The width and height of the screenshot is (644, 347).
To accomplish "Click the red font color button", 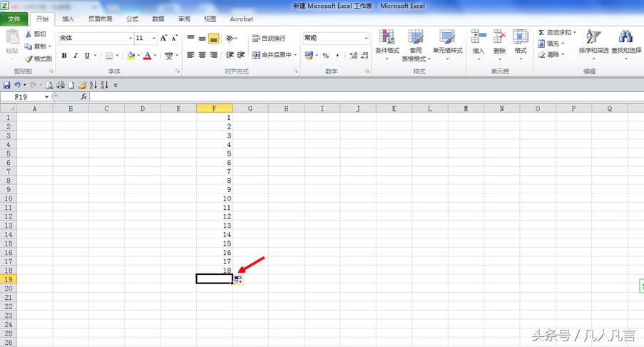I will [146, 56].
